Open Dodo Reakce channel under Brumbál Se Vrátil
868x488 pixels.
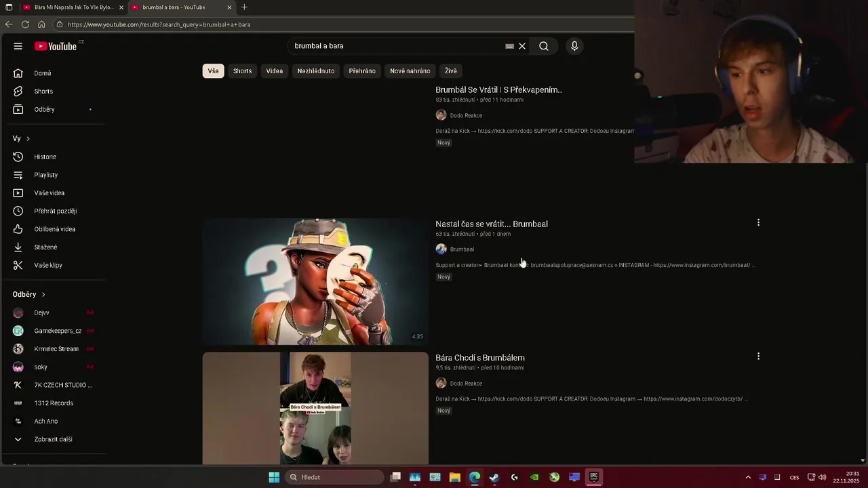click(x=466, y=116)
